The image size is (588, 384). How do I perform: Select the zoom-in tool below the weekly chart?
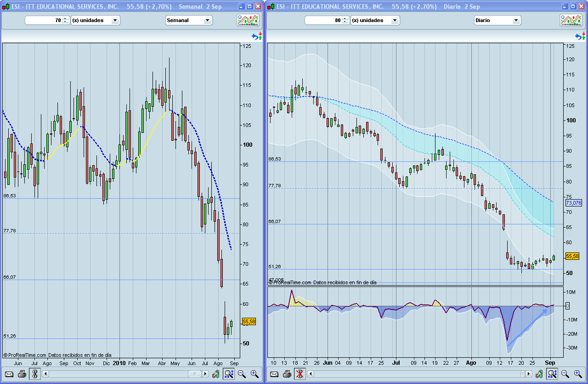pos(253,374)
